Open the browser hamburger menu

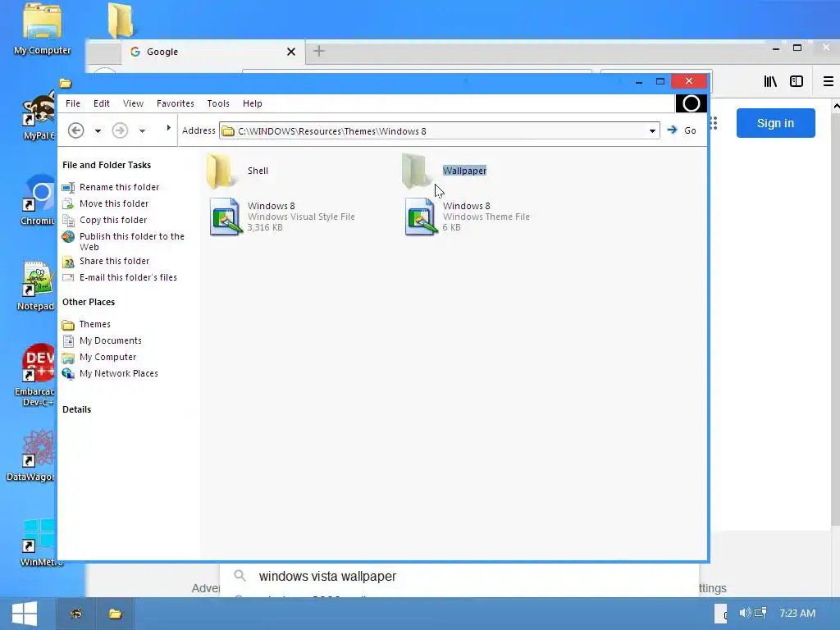(829, 81)
